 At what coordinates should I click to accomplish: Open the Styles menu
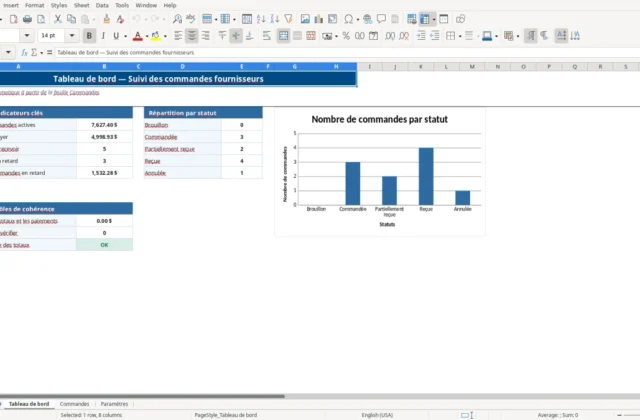[x=59, y=5]
